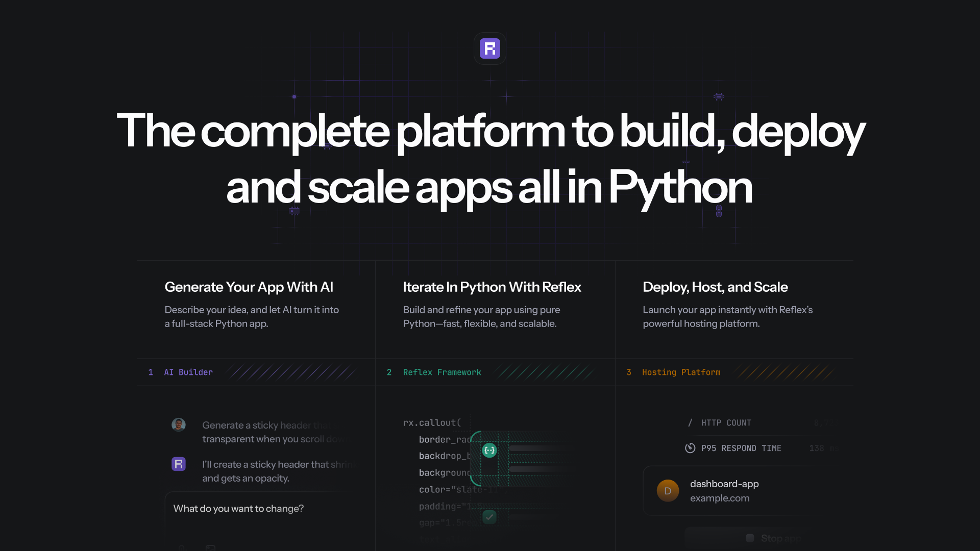Image resolution: width=980 pixels, height=551 pixels.
Task: Click the image upload icon in the prompt box
Action: pyautogui.click(x=210, y=547)
